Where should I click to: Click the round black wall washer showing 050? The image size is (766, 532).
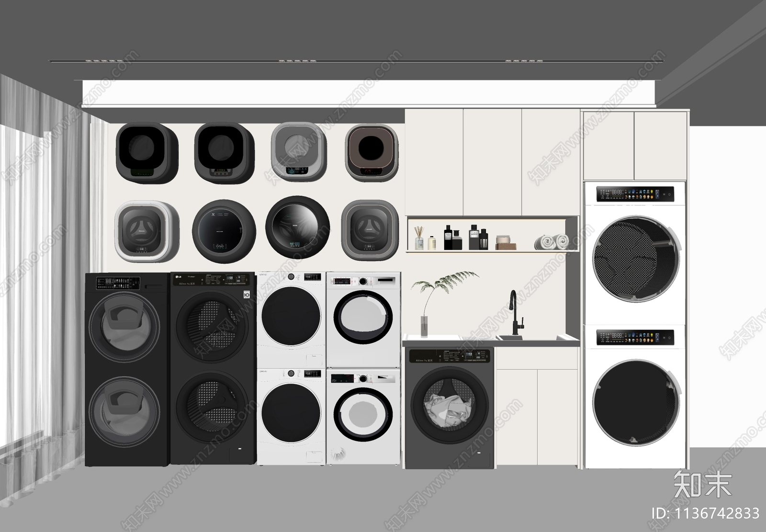pyautogui.click(x=224, y=231)
